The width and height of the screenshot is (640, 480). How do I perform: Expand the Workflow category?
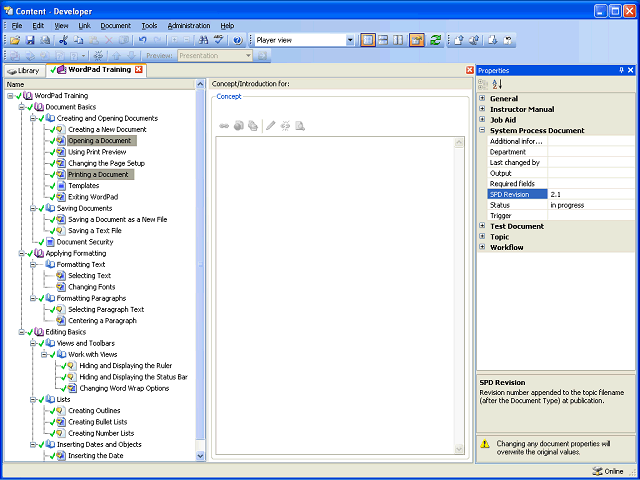482,247
